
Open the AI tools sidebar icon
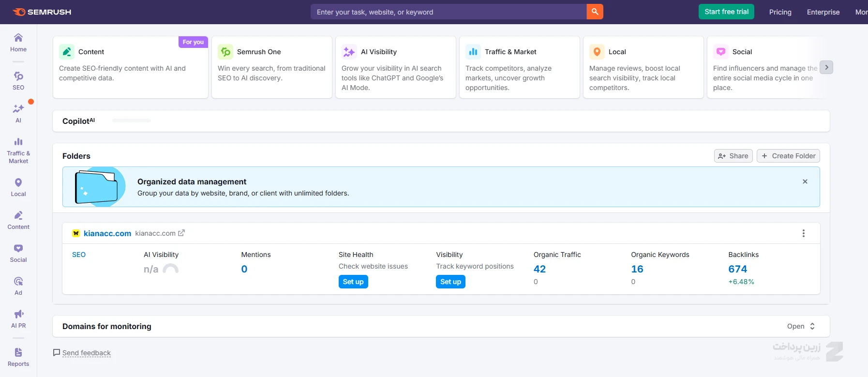click(18, 114)
